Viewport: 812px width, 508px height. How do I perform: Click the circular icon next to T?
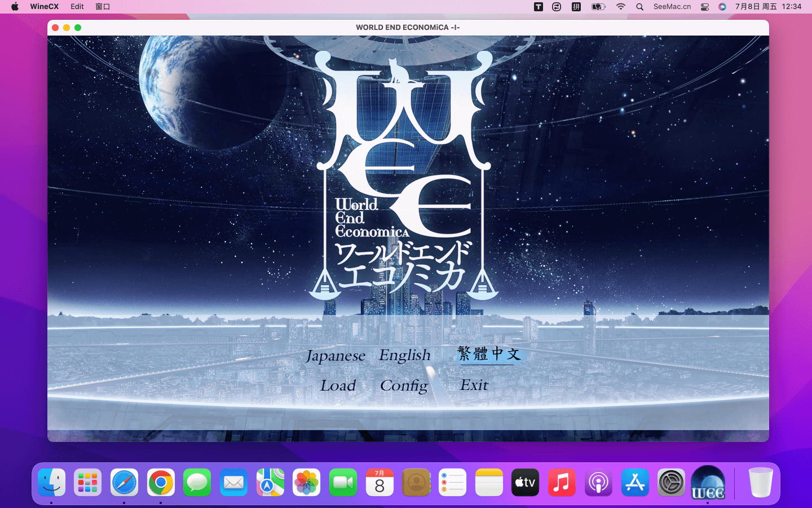click(557, 7)
